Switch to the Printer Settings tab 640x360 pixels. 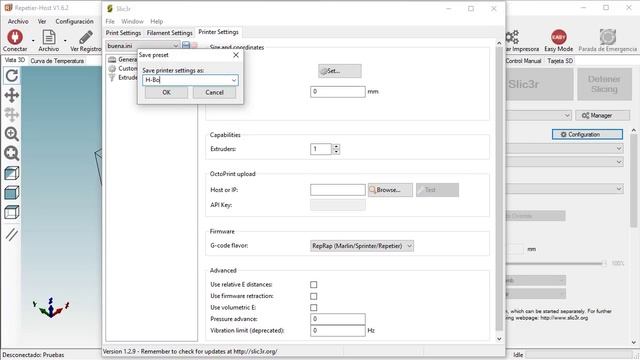[218, 32]
